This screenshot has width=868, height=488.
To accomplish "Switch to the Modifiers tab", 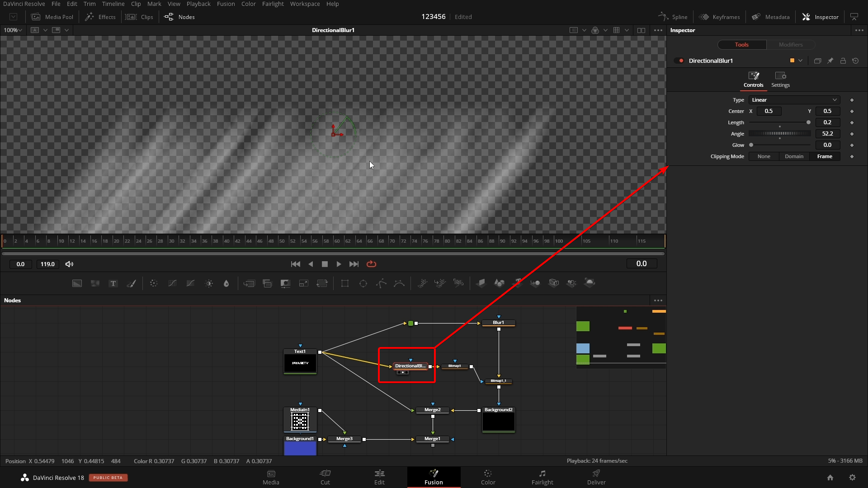I will (790, 44).
